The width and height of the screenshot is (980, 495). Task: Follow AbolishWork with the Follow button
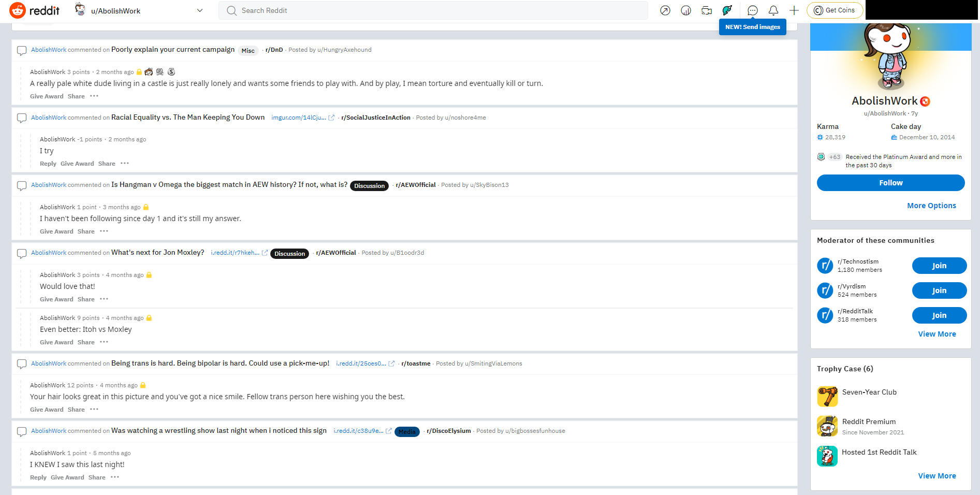point(890,183)
